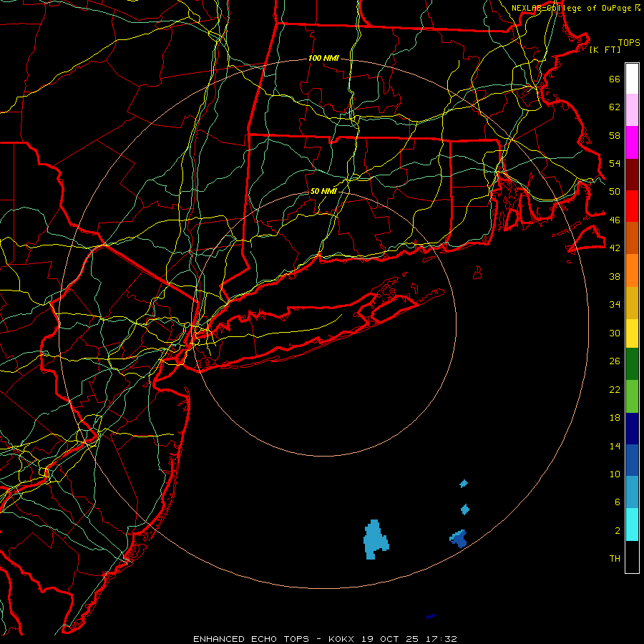This screenshot has height=644, width=644.
Task: Click the 14 legend value
Action: [615, 446]
